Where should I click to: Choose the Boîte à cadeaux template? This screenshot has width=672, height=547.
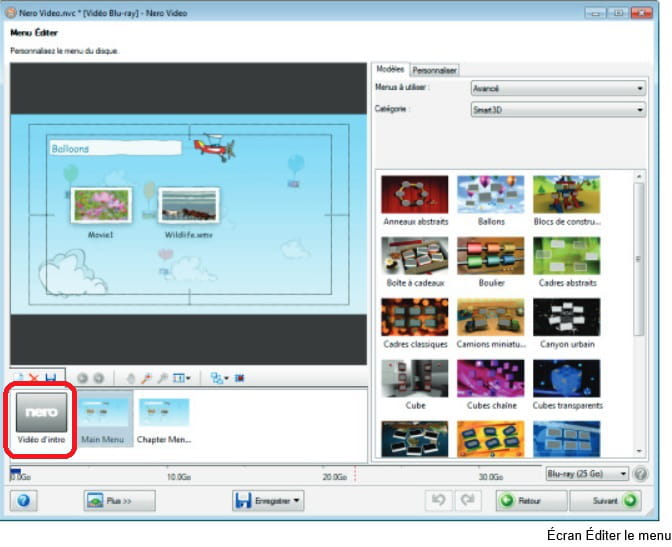pyautogui.click(x=415, y=261)
